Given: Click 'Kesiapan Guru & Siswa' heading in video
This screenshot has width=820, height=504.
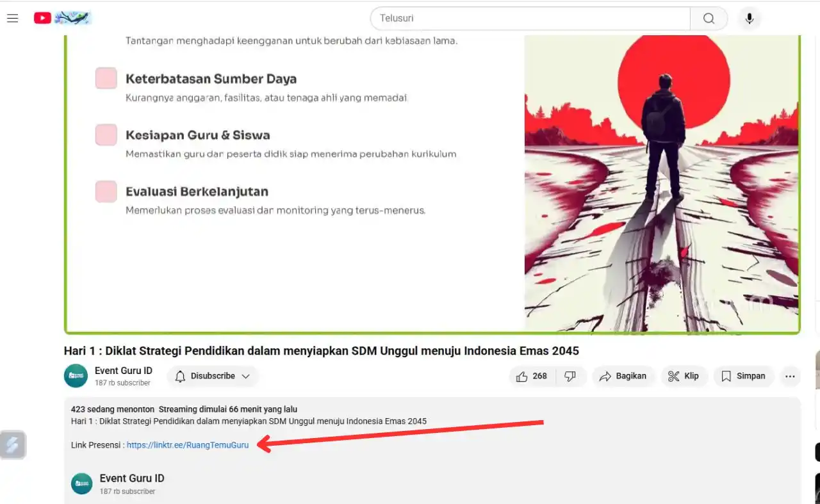Looking at the screenshot, I should click(198, 135).
